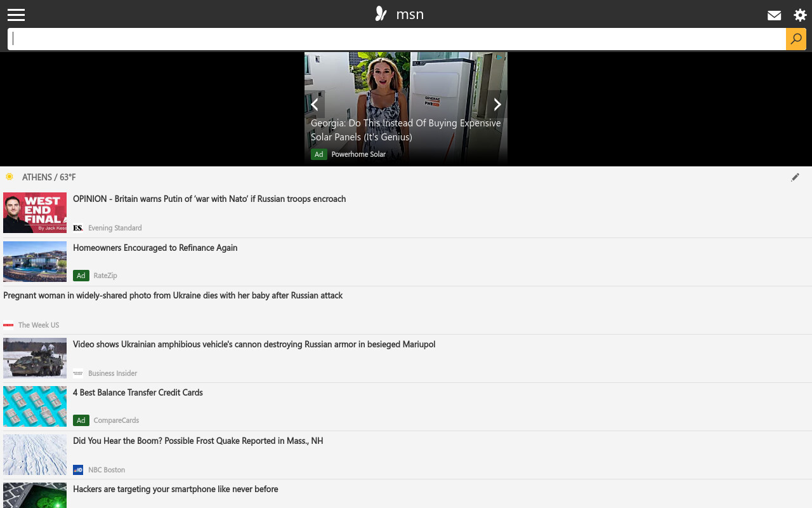Screen dimensions: 812x508
Task: Click the snowy ground thumbnail
Action: [35, 455]
